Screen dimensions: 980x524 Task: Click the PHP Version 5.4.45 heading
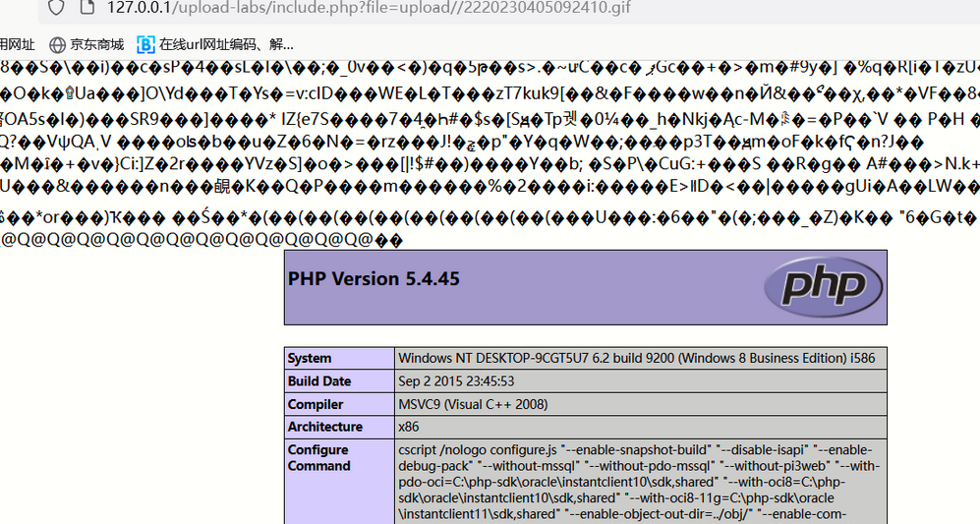(x=374, y=279)
